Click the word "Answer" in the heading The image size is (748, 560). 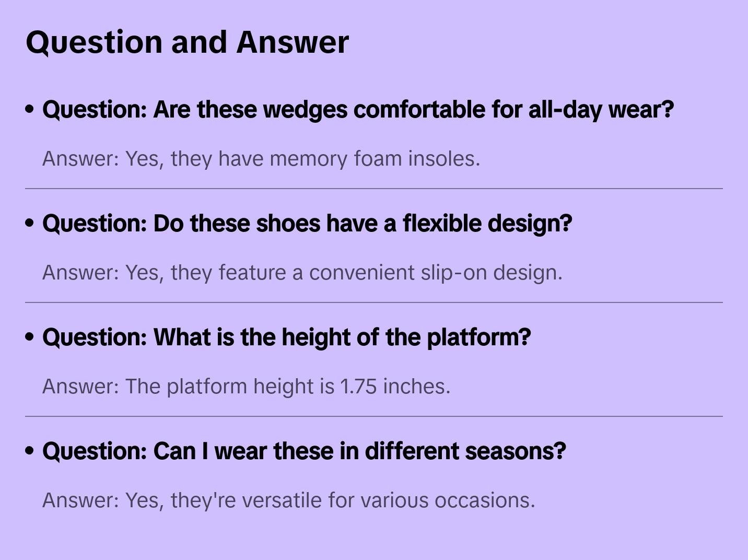point(293,42)
